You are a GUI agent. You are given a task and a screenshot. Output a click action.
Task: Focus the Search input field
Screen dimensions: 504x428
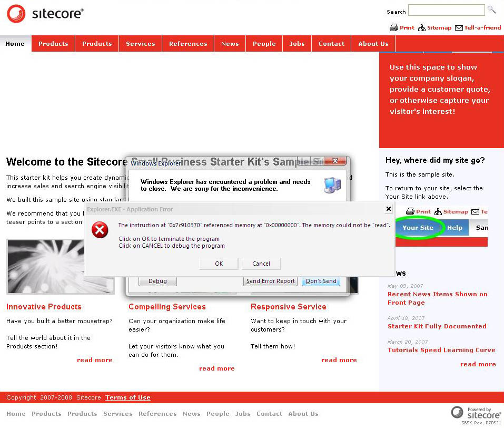tap(446, 10)
